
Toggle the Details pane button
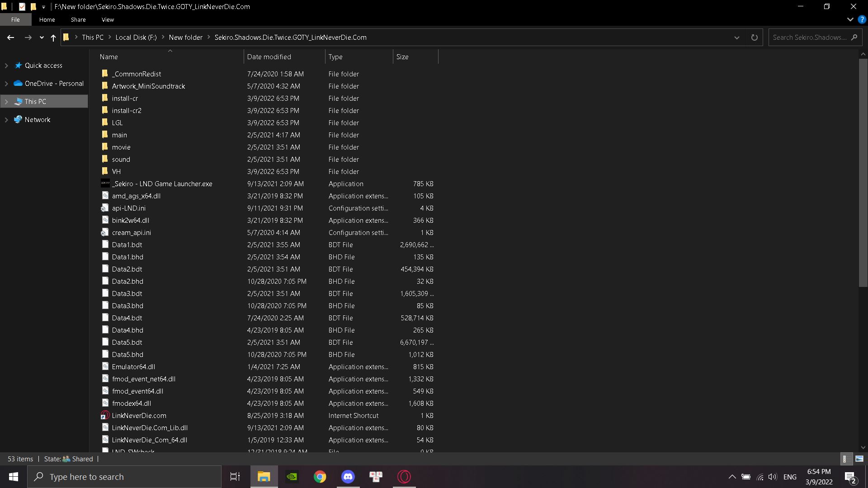click(845, 458)
